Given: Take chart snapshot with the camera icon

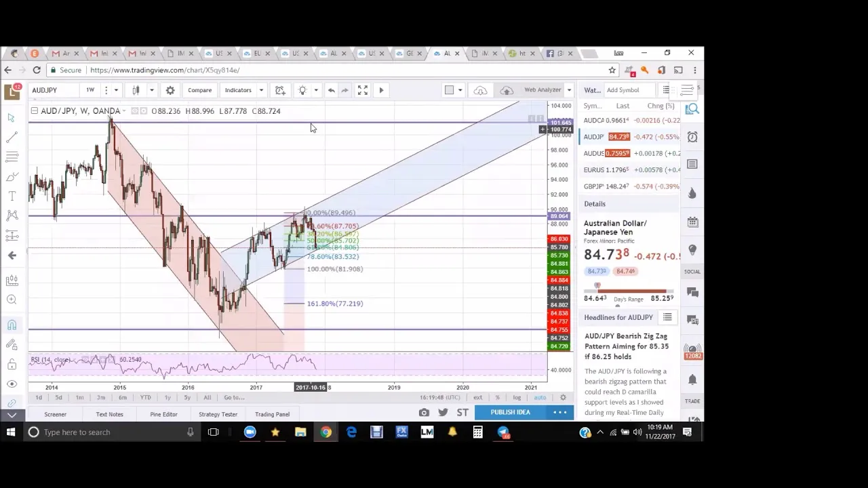Looking at the screenshot, I should coord(424,412).
